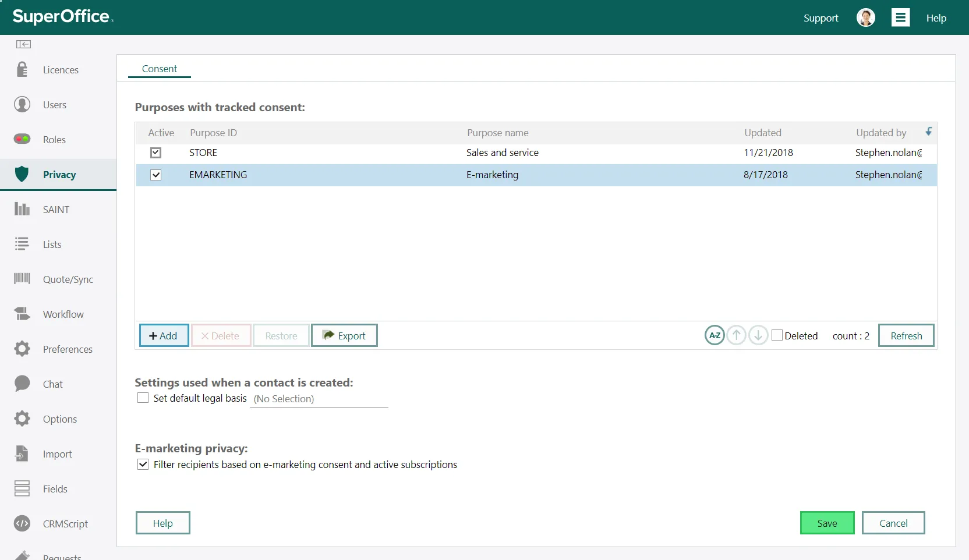Open the user profile avatar

click(865, 18)
